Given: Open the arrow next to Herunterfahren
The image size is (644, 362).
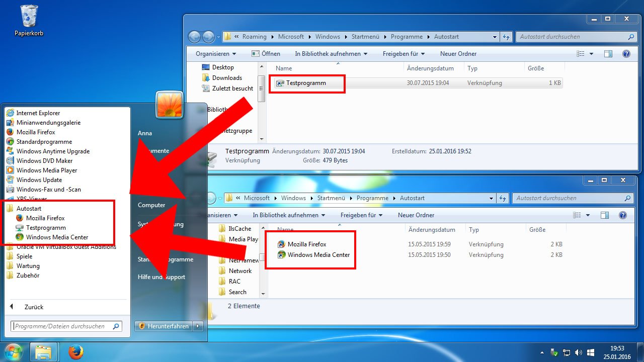Looking at the screenshot, I should (x=198, y=326).
